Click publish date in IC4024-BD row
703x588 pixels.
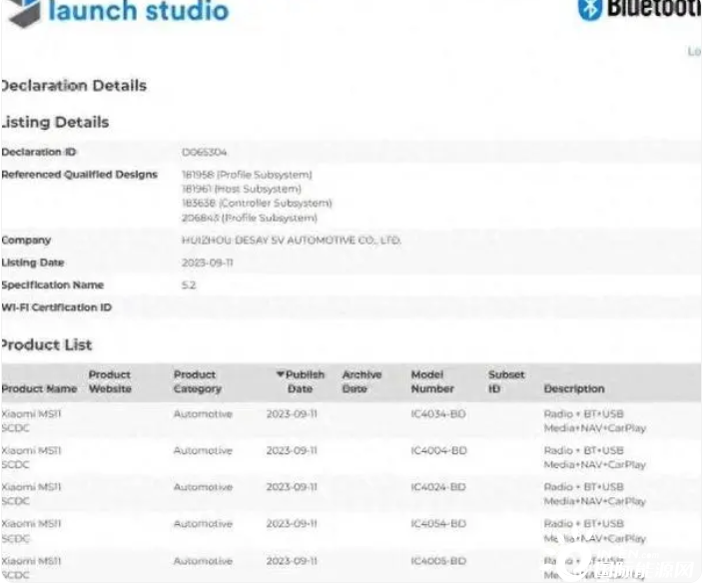pos(292,487)
